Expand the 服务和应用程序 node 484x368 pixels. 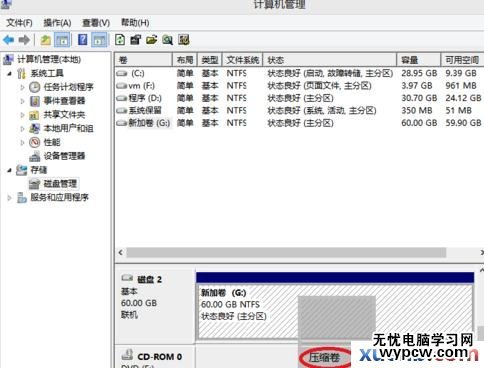point(9,198)
